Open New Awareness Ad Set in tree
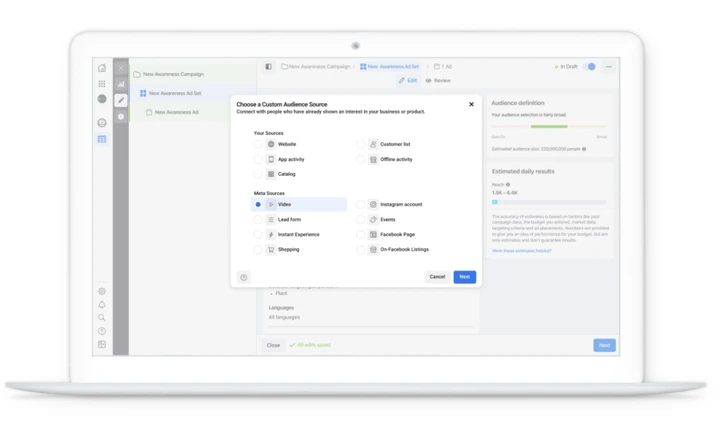This screenshot has height=437, width=720. click(x=175, y=93)
